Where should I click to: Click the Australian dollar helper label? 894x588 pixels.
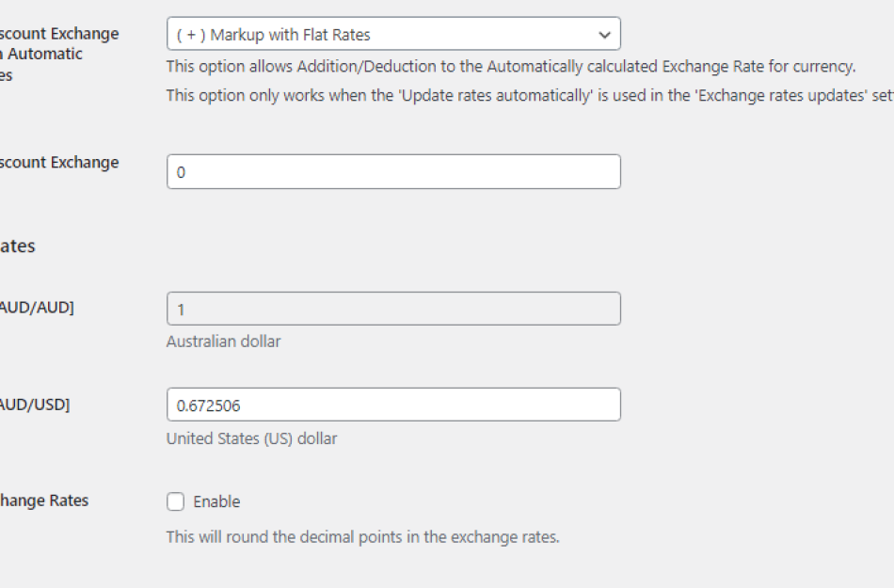(223, 342)
